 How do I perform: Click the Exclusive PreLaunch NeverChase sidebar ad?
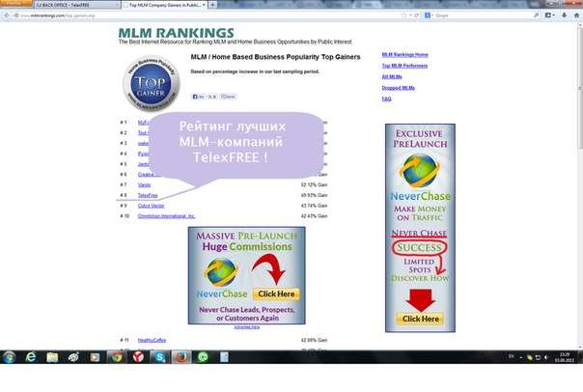[x=420, y=228]
